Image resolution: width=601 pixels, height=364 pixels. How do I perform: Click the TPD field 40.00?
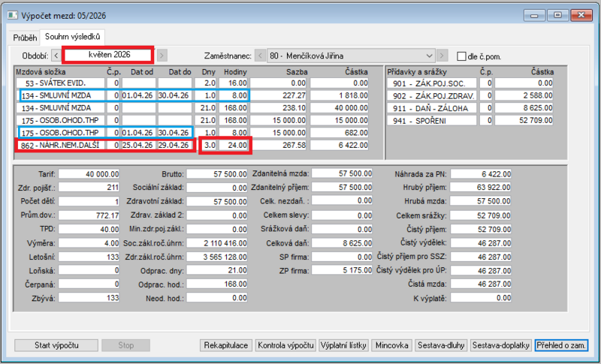(89, 229)
